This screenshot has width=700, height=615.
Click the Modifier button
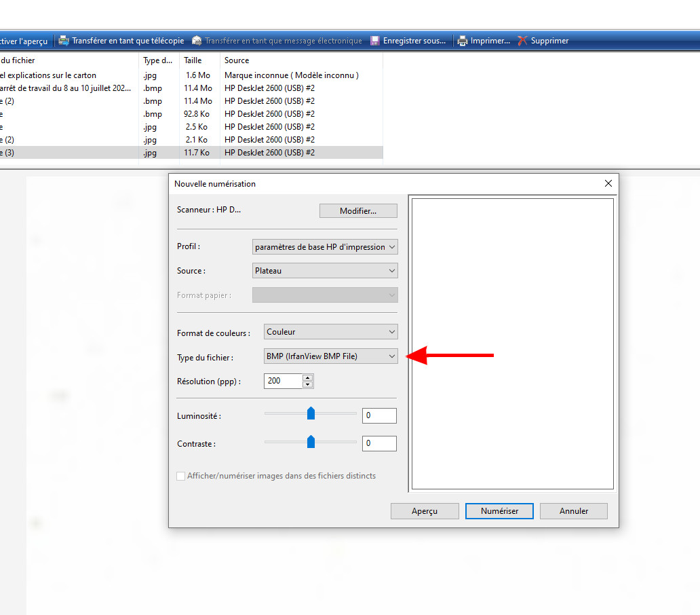click(358, 210)
